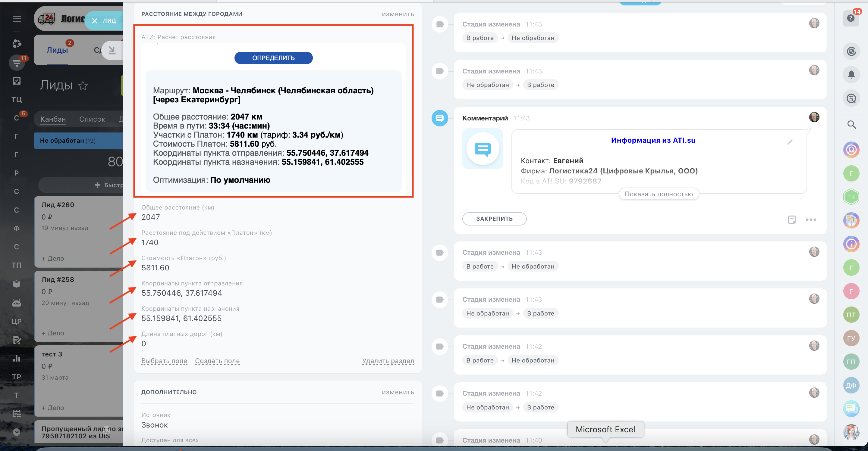Open the hamburger menu in left sidebar

click(17, 19)
